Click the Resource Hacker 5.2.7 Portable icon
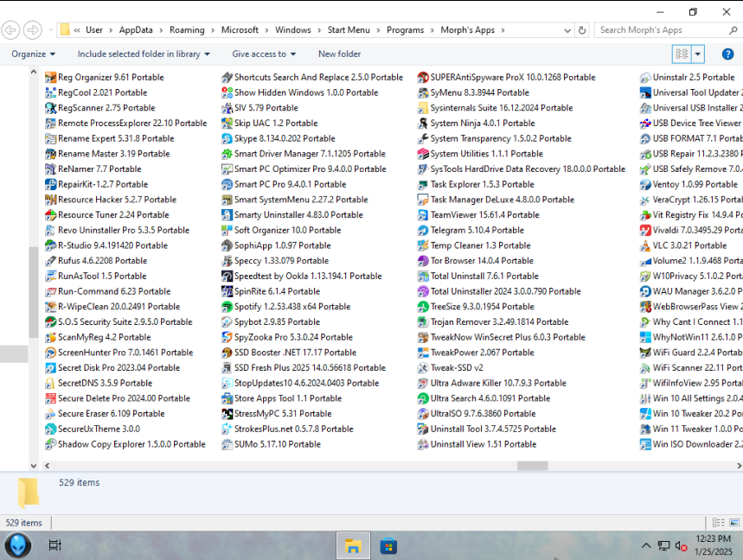 pos(50,200)
